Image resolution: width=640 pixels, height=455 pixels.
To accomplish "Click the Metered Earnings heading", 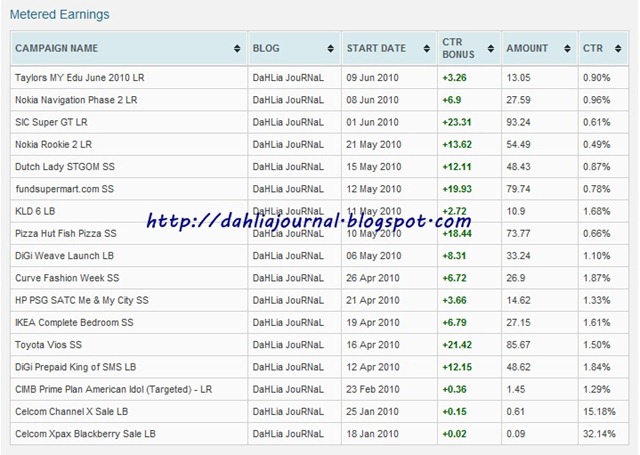I will pos(60,14).
